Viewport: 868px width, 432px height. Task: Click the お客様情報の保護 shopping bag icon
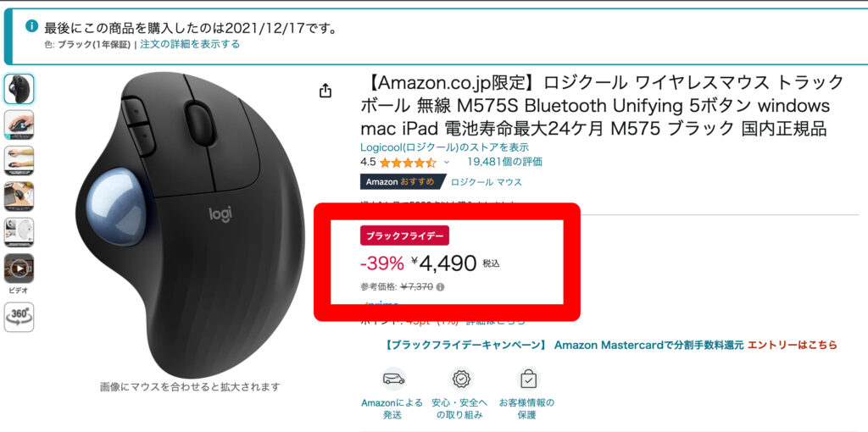pyautogui.click(x=528, y=379)
